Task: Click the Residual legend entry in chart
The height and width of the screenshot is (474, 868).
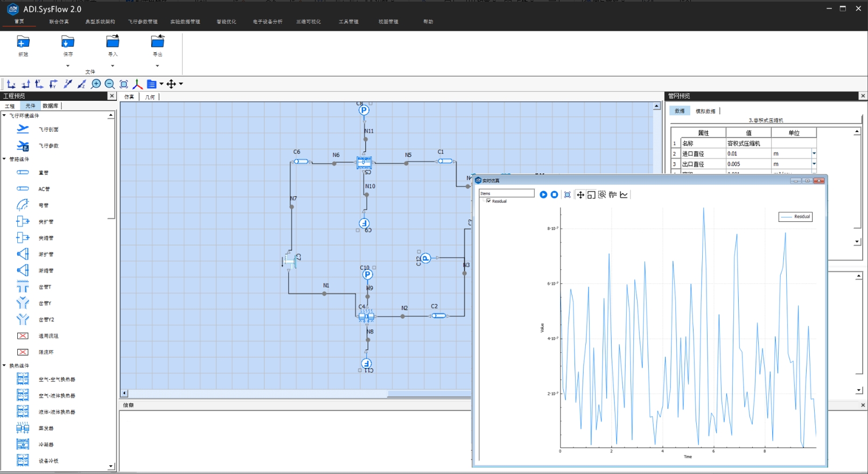Action: [795, 217]
